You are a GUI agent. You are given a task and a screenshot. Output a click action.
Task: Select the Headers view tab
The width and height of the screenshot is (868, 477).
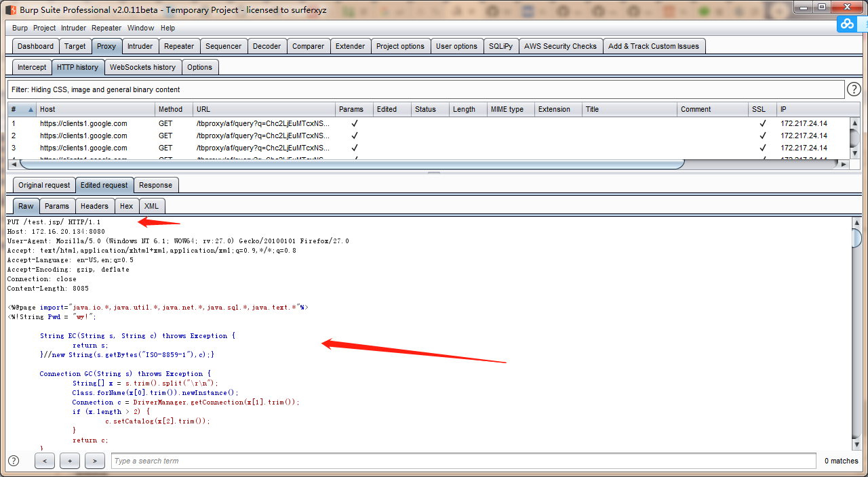tap(94, 206)
